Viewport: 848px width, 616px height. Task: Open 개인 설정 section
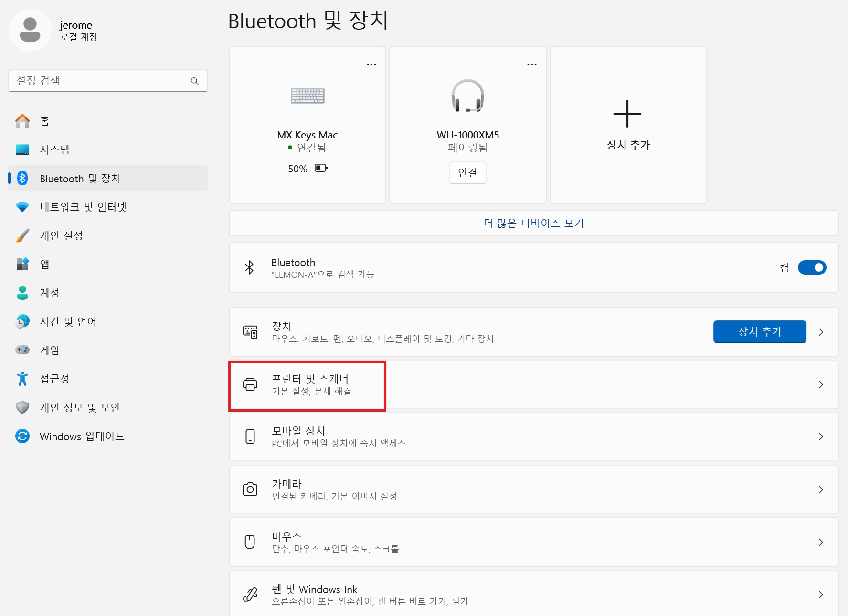click(x=108, y=235)
